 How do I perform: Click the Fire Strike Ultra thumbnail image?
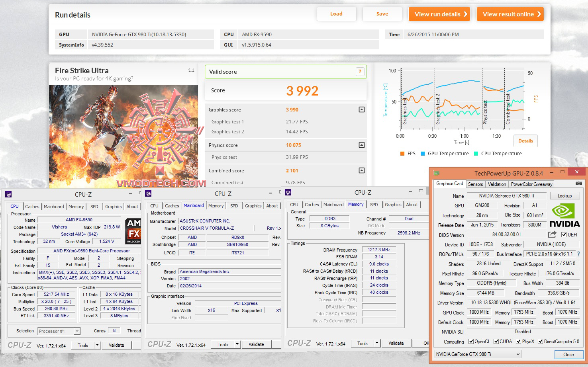(123, 136)
